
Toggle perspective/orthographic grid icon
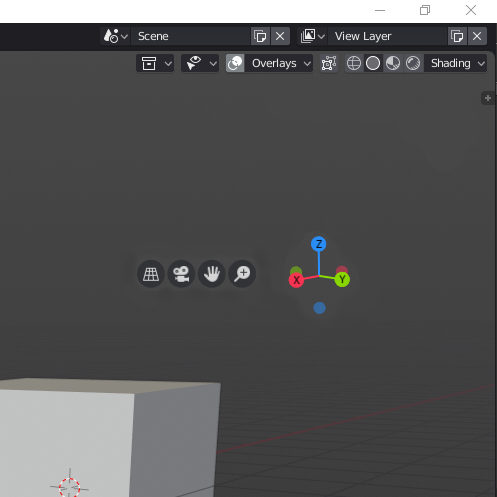tap(151, 274)
